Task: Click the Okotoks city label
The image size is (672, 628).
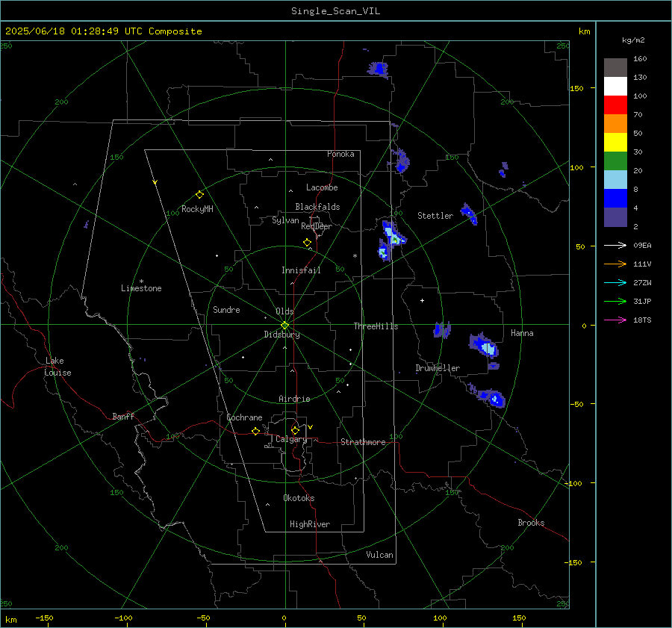Action: click(299, 498)
